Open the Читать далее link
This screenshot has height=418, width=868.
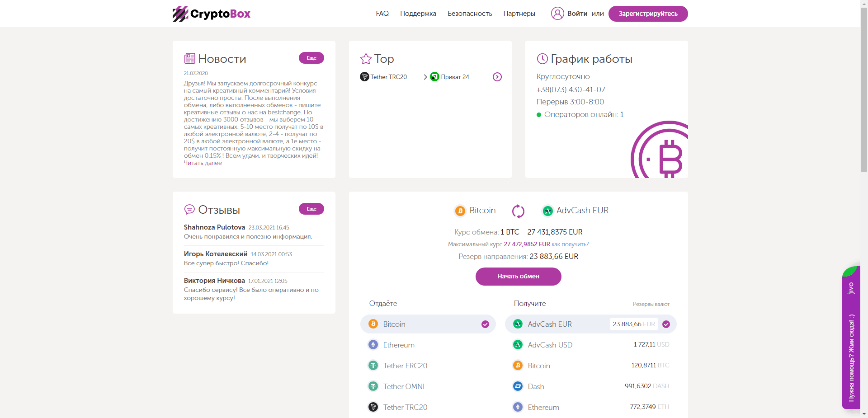[203, 163]
